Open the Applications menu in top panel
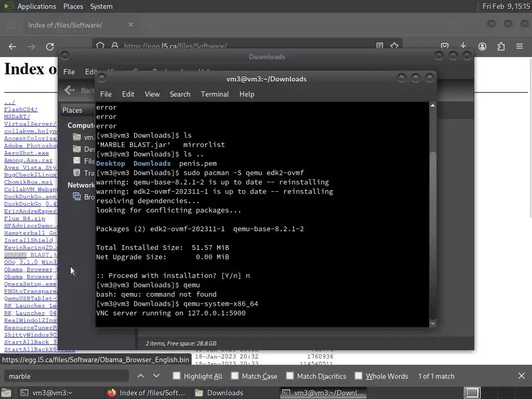 click(x=37, y=6)
